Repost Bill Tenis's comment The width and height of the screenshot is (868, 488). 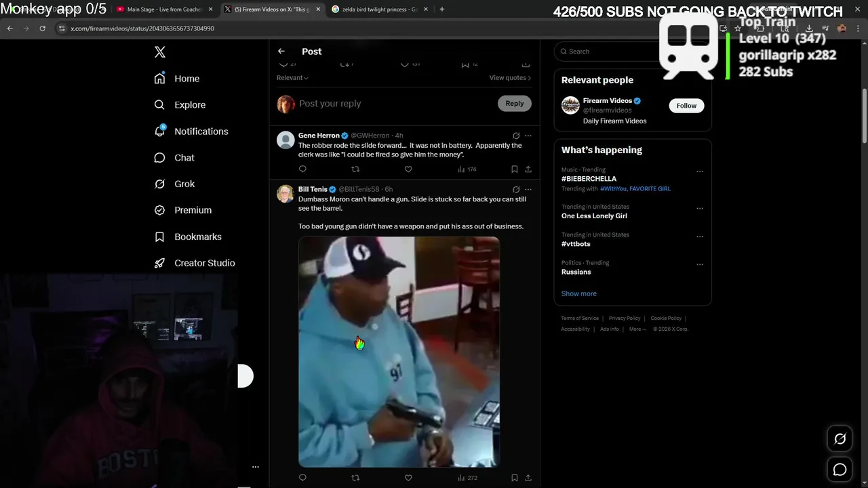tap(355, 478)
